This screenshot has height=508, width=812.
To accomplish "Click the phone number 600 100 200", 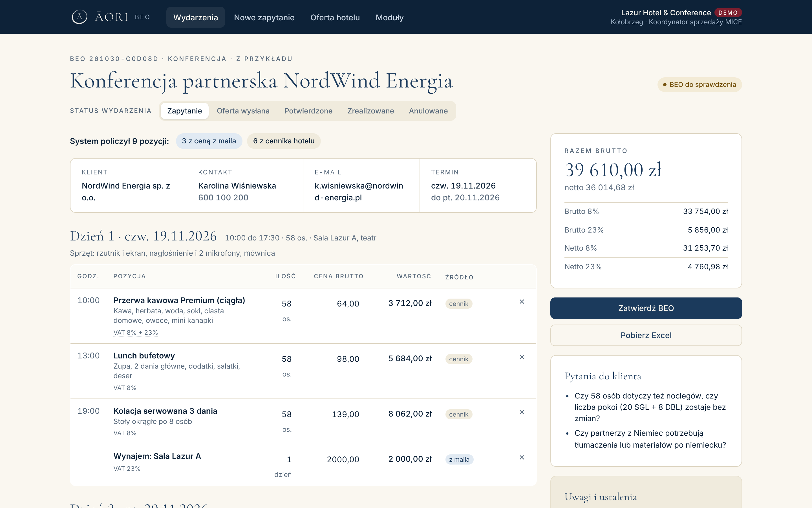I will [x=223, y=198].
